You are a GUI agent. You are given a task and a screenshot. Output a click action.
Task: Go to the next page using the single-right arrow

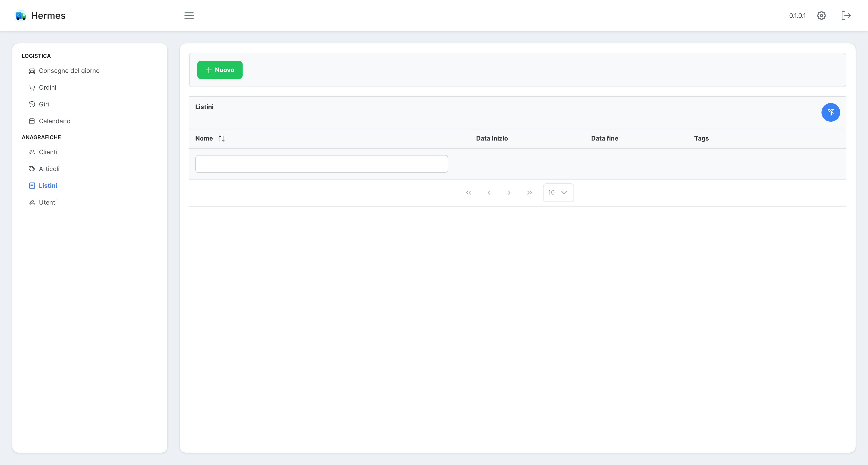point(509,192)
